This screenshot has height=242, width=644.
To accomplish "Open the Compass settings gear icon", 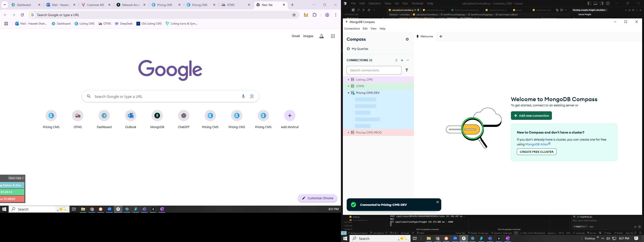I will (407, 39).
